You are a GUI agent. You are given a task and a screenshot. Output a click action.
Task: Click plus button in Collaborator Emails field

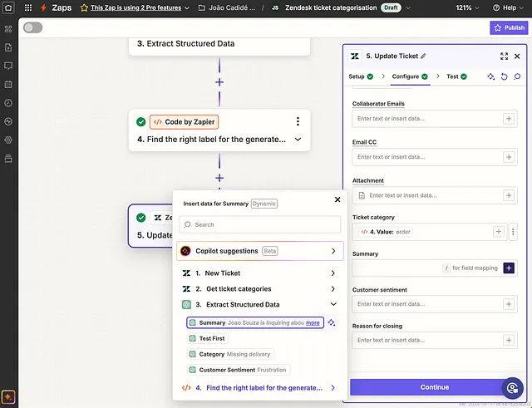pos(509,119)
